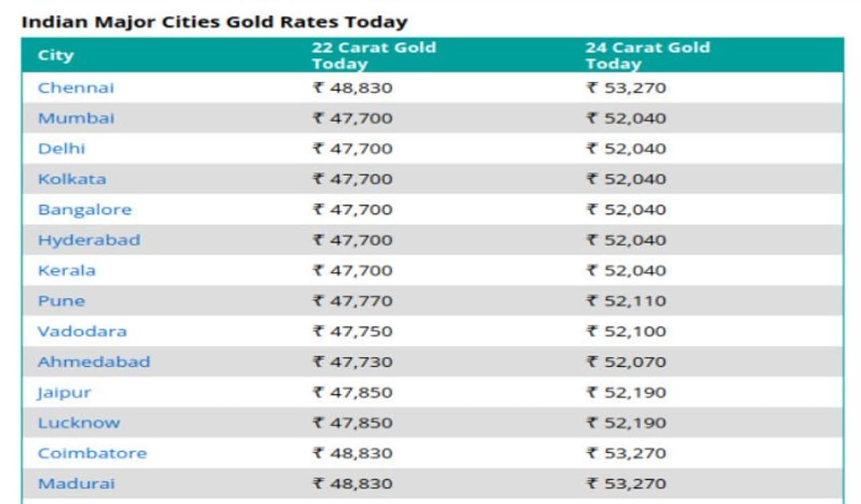The height and width of the screenshot is (504, 861).
Task: Open the Delhi city link
Action: [61, 149]
